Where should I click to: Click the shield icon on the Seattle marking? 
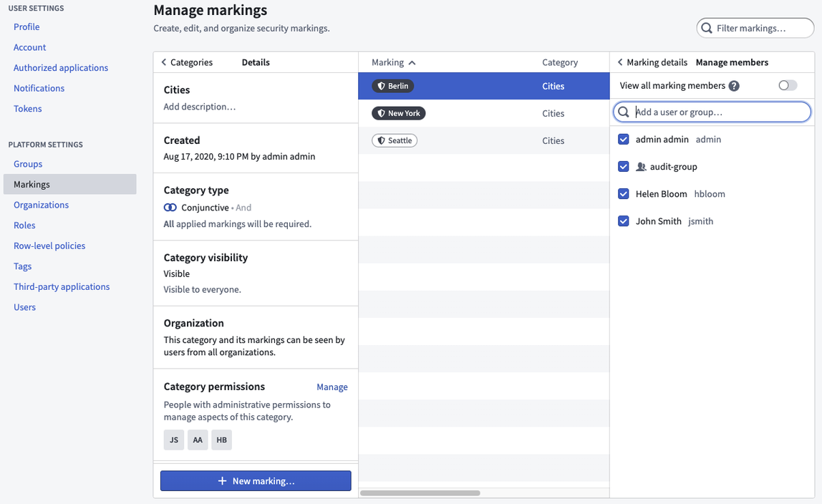[x=381, y=140]
